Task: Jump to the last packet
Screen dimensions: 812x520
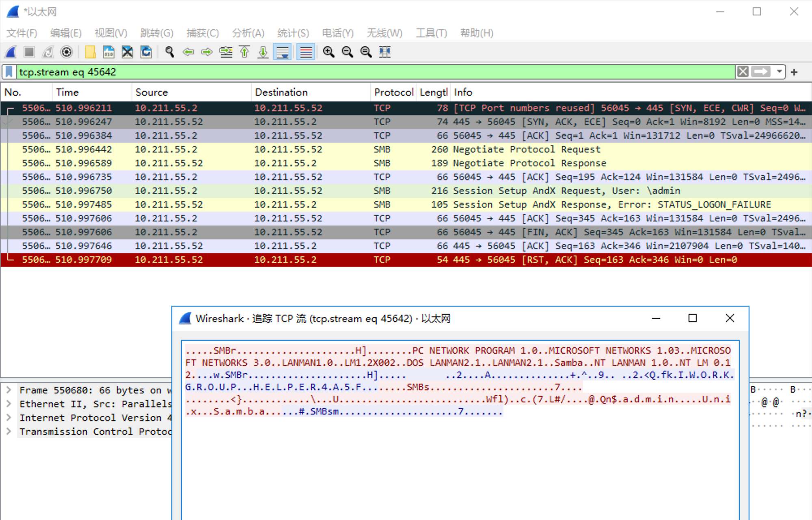Action: pos(263,52)
